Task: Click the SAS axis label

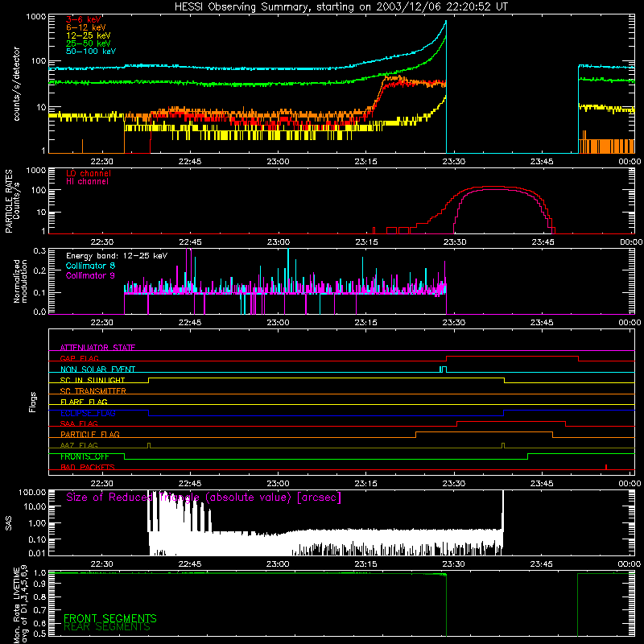Action: (x=8, y=522)
